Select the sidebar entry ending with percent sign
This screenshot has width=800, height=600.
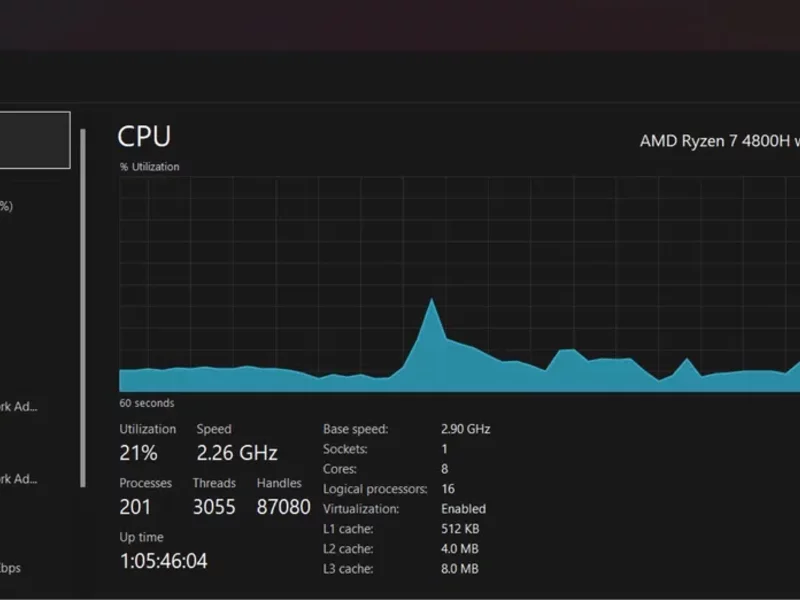6,206
